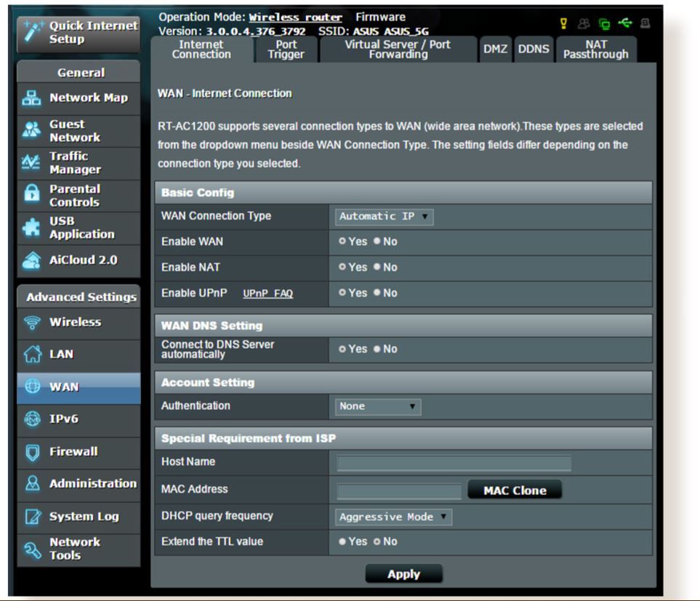Screen dimensions: 700x601
Task: Open Parental Controls lock icon
Action: (x=32, y=195)
